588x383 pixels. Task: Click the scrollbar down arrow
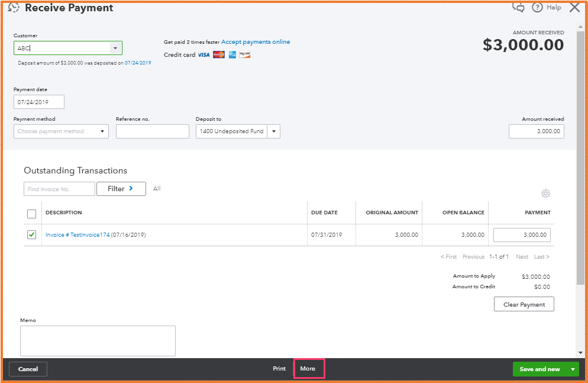click(x=580, y=353)
